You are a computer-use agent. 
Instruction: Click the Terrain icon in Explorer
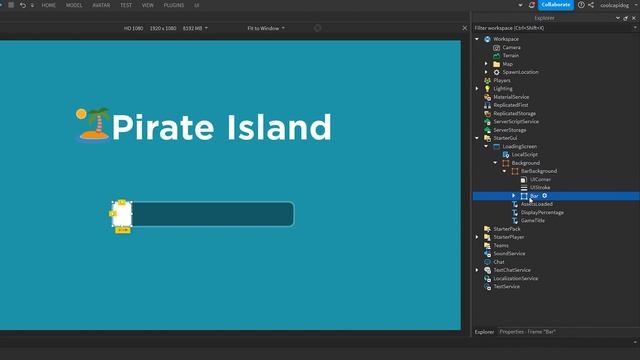(496, 56)
